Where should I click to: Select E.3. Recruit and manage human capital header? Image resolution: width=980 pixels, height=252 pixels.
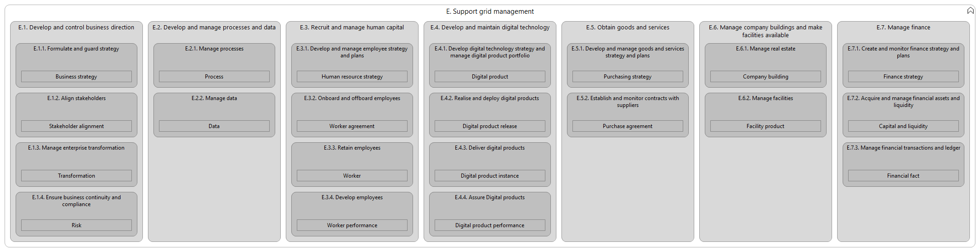[x=352, y=28]
